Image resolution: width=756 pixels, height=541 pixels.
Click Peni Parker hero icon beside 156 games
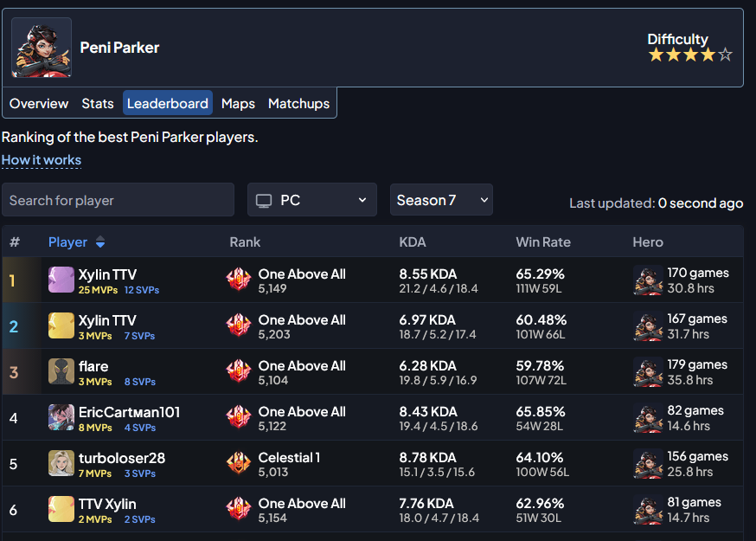point(648,463)
